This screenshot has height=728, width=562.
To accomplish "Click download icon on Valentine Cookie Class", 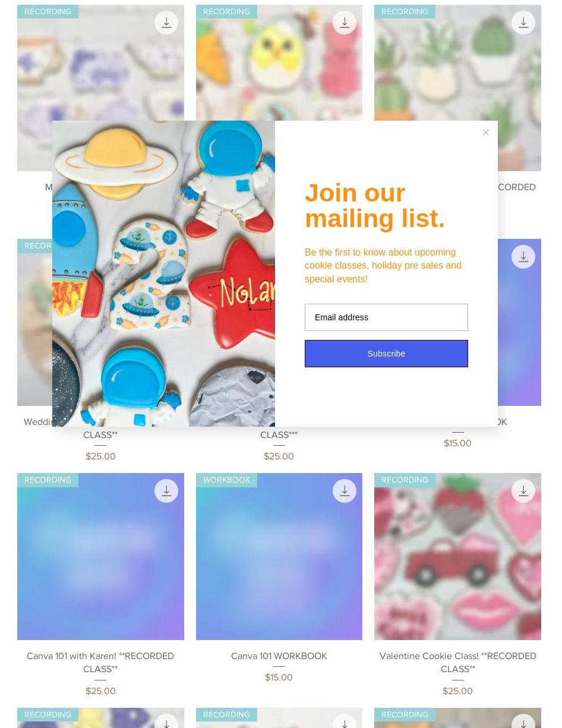I will [x=523, y=491].
